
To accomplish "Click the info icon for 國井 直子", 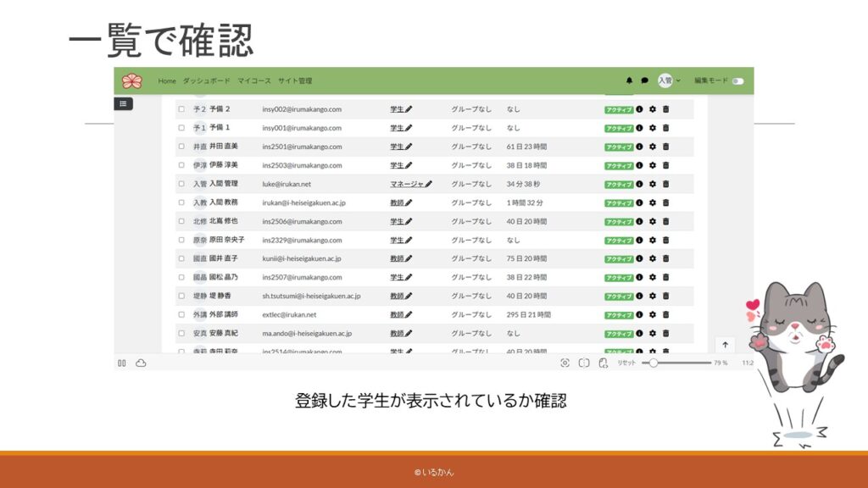I will coord(639,258).
